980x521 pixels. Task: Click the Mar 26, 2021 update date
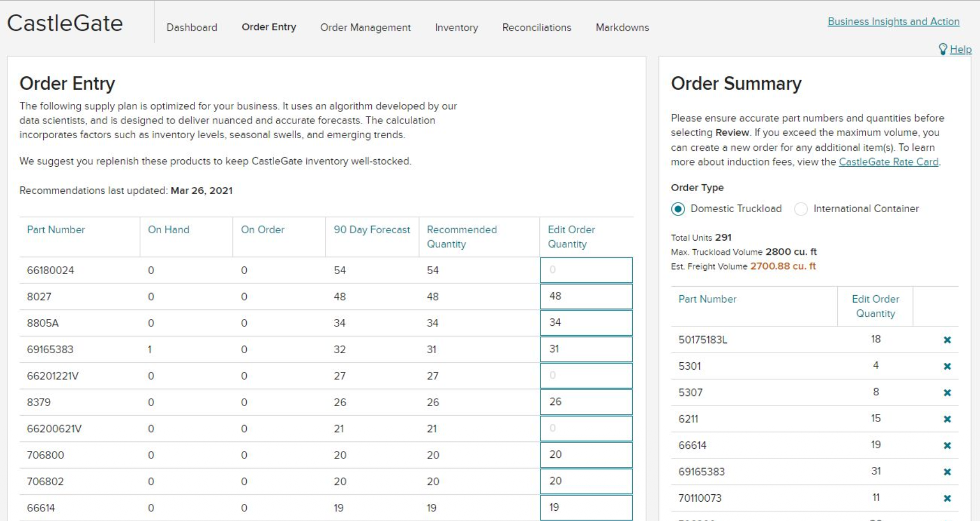(201, 191)
